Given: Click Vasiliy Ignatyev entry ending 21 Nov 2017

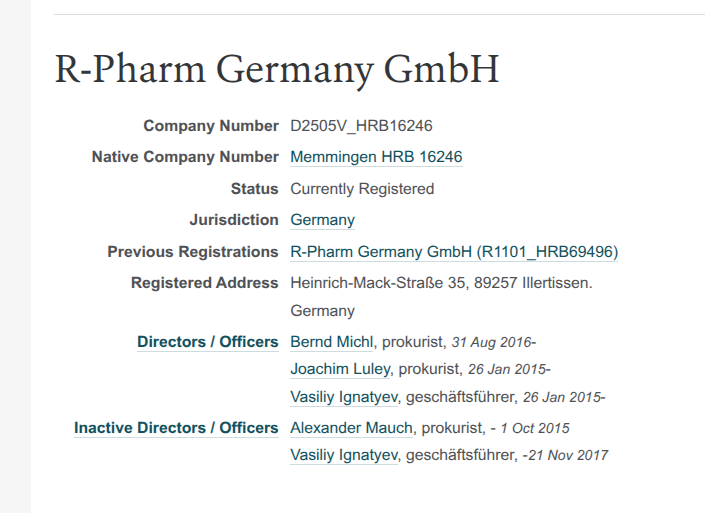Looking at the screenshot, I should pos(345,455).
